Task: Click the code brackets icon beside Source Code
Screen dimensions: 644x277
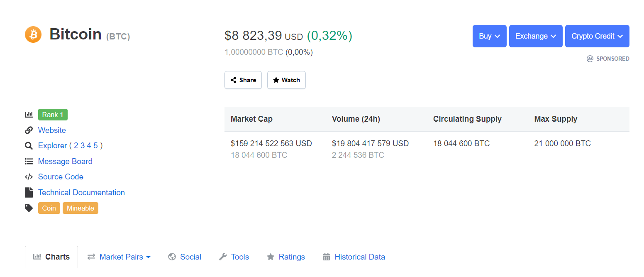Action: (29, 177)
